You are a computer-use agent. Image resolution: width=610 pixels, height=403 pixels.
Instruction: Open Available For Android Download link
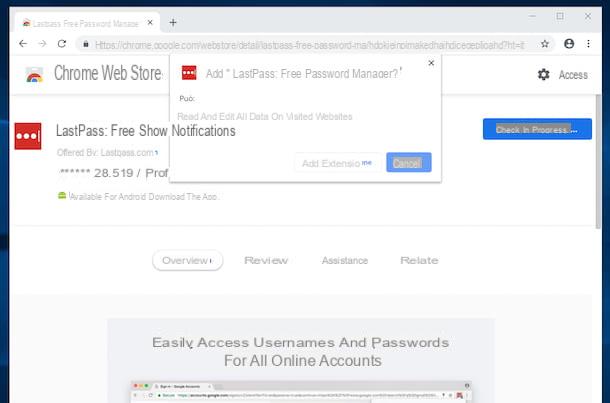[143, 196]
